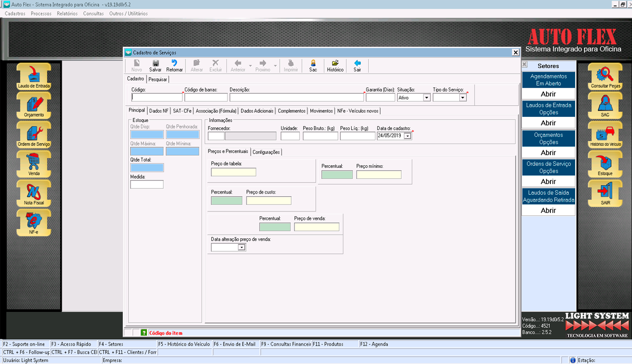Switch to the SAT - CFe tab
The image size is (632, 364).
[182, 111]
